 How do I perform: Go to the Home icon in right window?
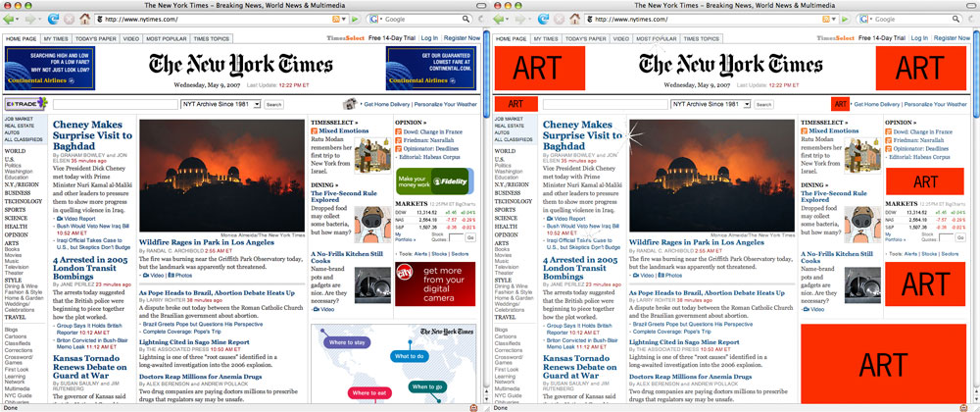(x=575, y=20)
